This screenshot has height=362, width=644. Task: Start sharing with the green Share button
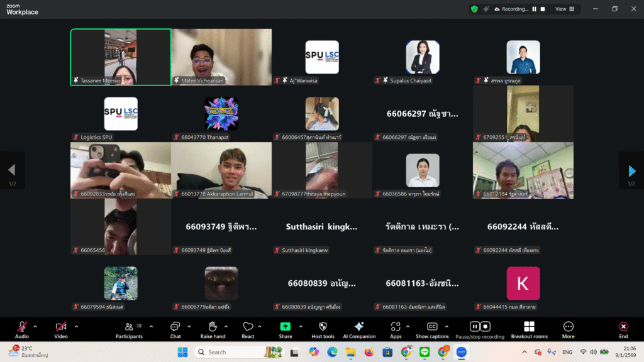tap(286, 329)
